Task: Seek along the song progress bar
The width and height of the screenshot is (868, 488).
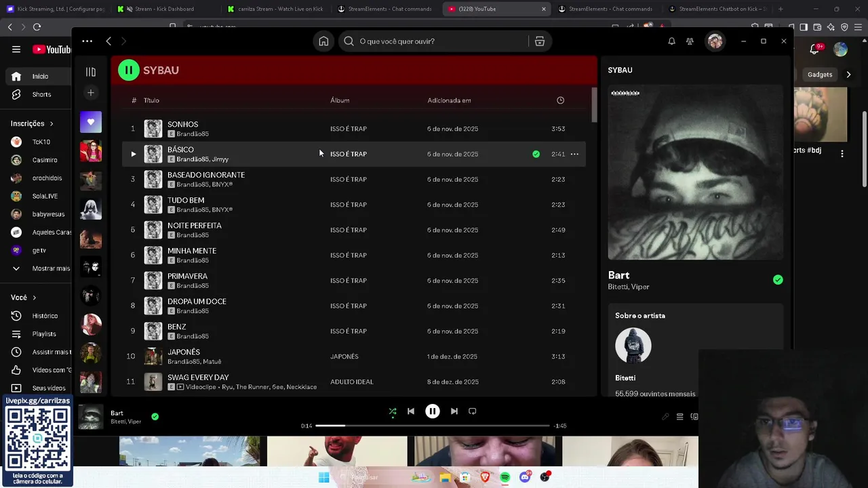Action: pos(432,426)
